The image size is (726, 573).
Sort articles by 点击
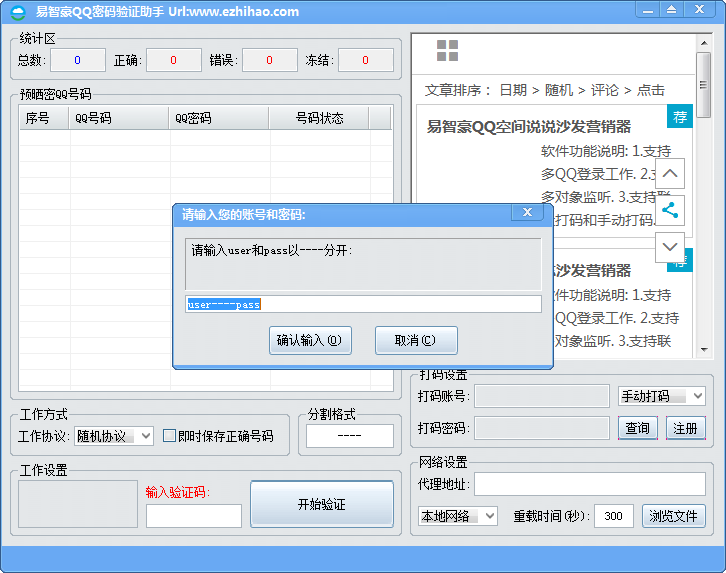click(x=651, y=90)
